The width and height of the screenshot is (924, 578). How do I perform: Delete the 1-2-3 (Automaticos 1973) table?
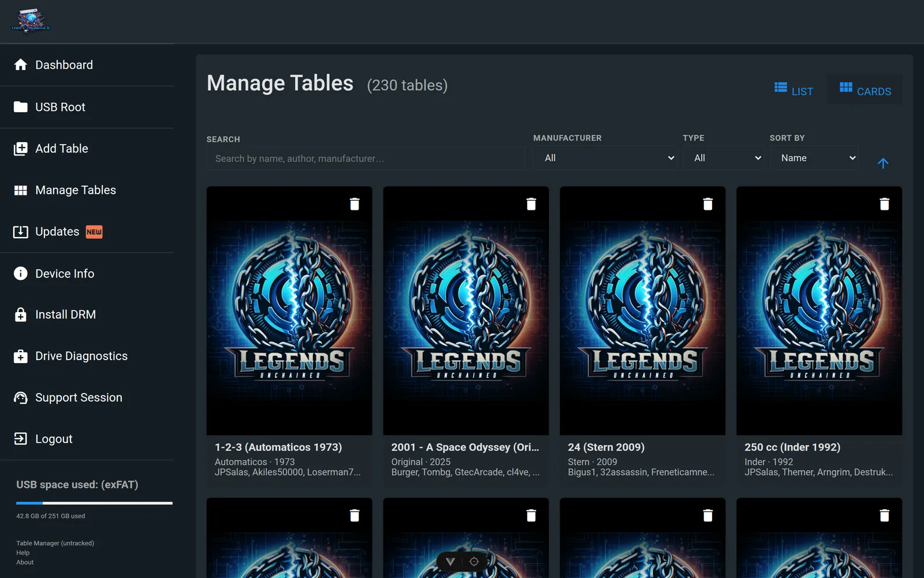(355, 204)
